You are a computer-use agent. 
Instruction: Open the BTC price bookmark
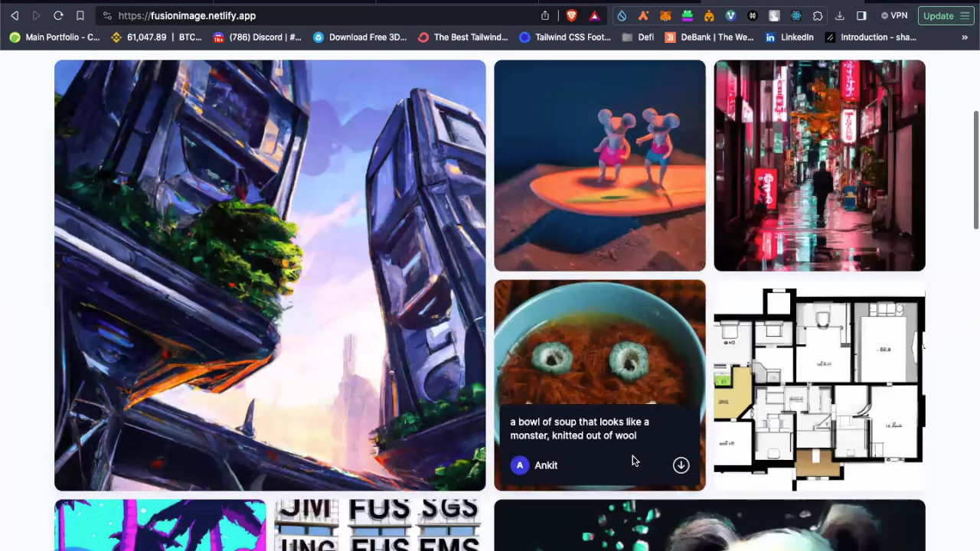[x=156, y=37]
